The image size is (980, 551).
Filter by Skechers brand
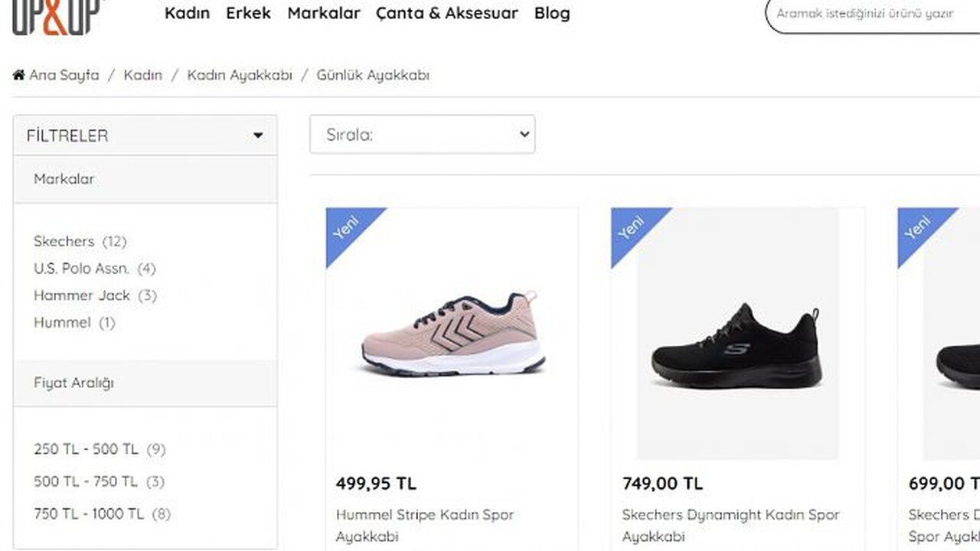point(64,241)
